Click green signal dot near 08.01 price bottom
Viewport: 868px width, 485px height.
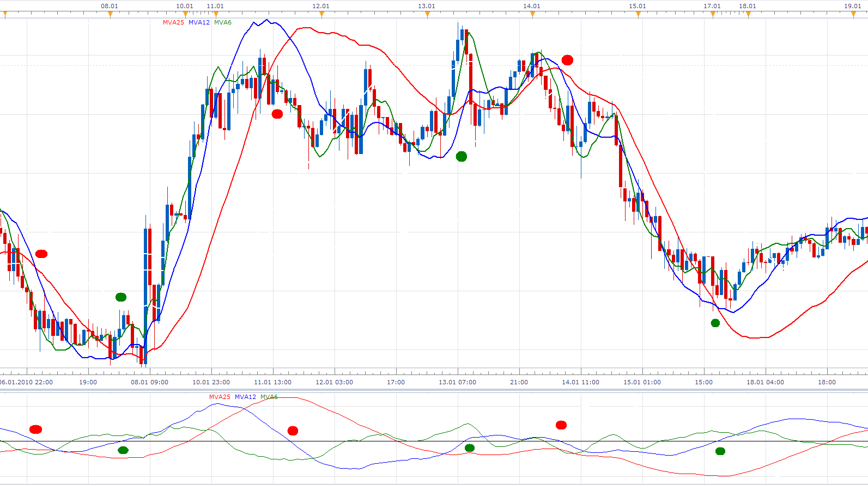click(121, 297)
